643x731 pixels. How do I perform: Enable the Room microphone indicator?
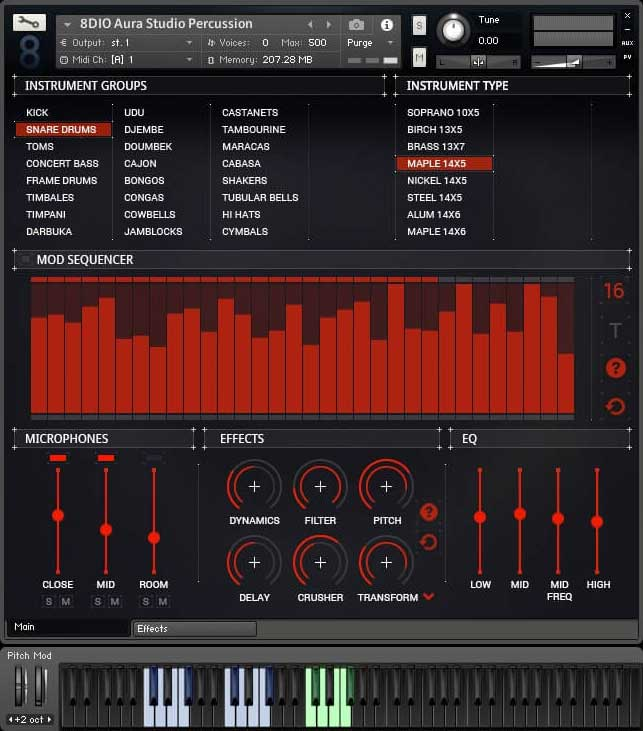click(154, 458)
